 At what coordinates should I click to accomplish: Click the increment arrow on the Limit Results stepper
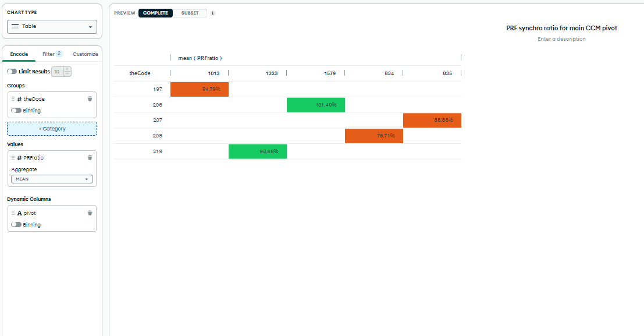[67, 69]
